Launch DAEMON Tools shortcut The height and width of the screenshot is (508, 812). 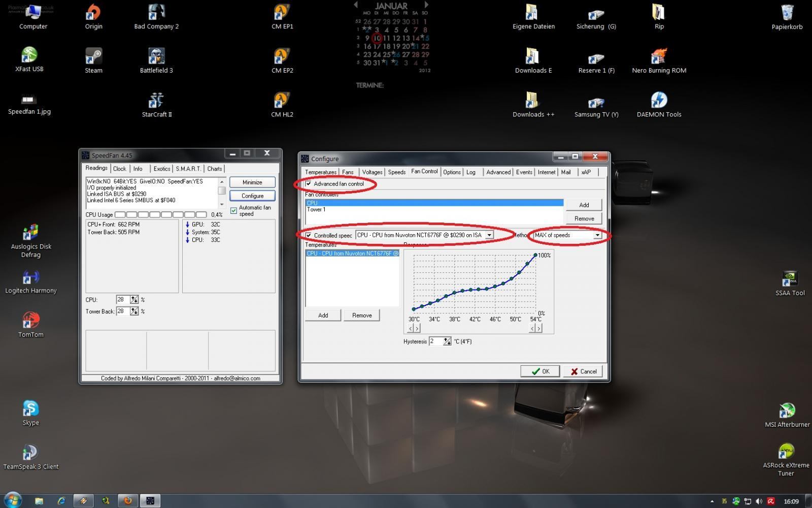pyautogui.click(x=659, y=105)
